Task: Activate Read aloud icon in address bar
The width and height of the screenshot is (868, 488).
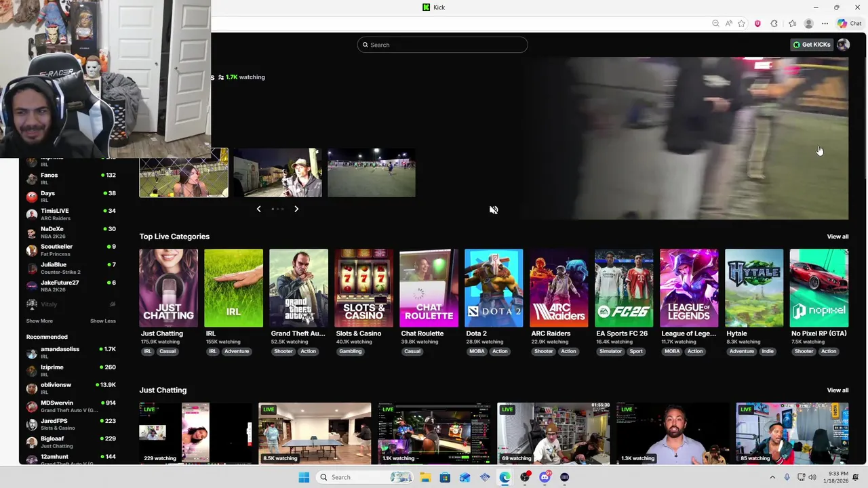Action: (728, 24)
